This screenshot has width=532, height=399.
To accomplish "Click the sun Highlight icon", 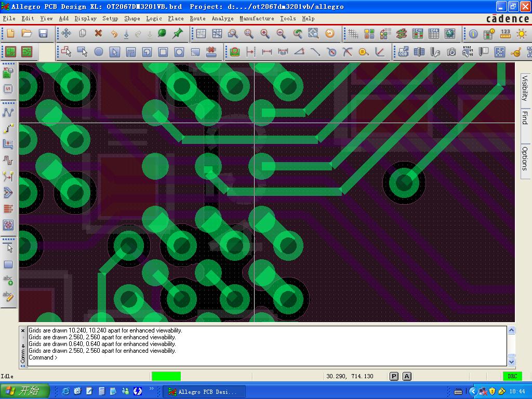I will pos(522,33).
